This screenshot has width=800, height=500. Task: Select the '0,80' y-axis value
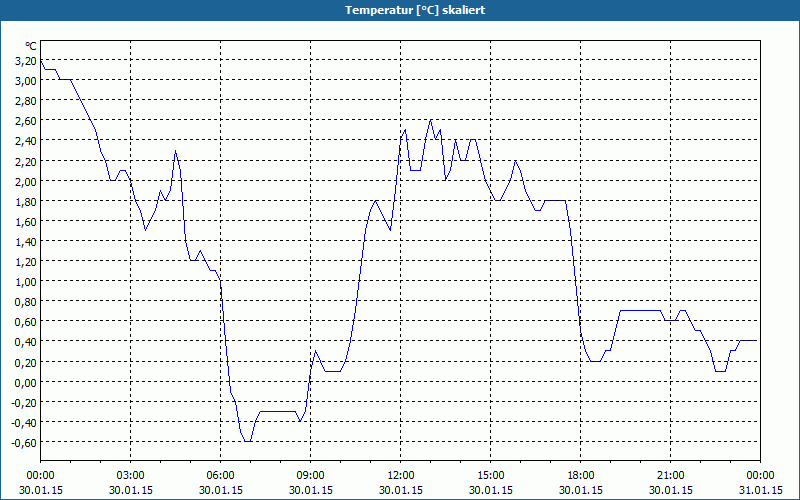pyautogui.click(x=27, y=303)
